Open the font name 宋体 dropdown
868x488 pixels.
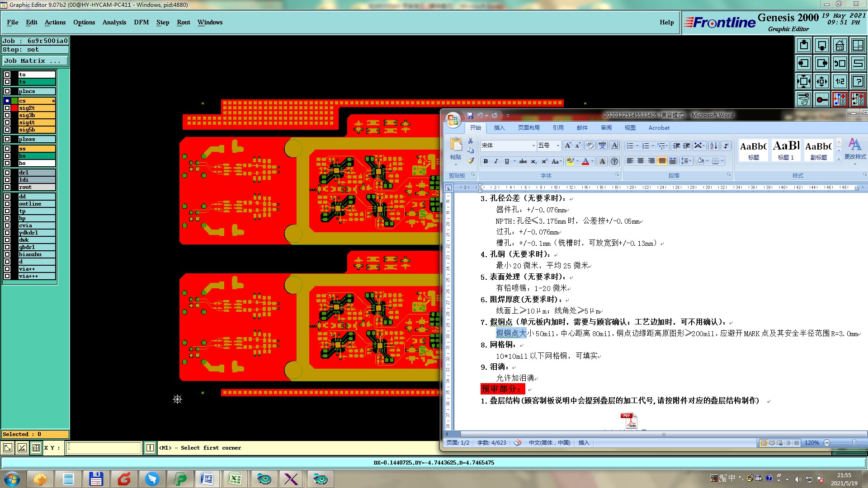tap(533, 145)
